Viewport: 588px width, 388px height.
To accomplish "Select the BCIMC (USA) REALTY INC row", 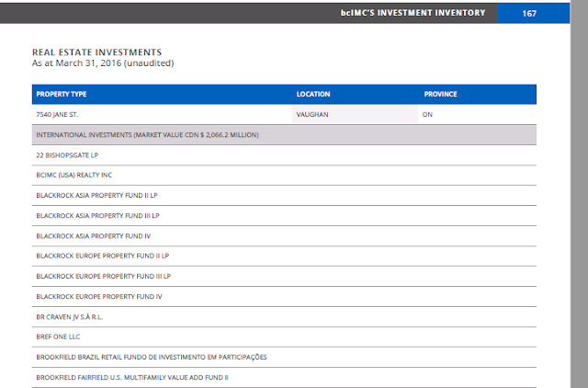I will tap(284, 175).
